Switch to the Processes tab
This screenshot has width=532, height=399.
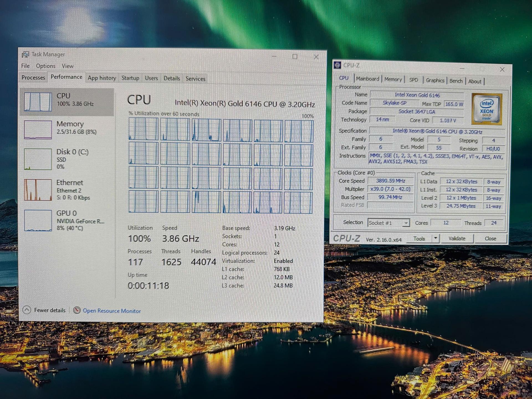[x=33, y=78]
